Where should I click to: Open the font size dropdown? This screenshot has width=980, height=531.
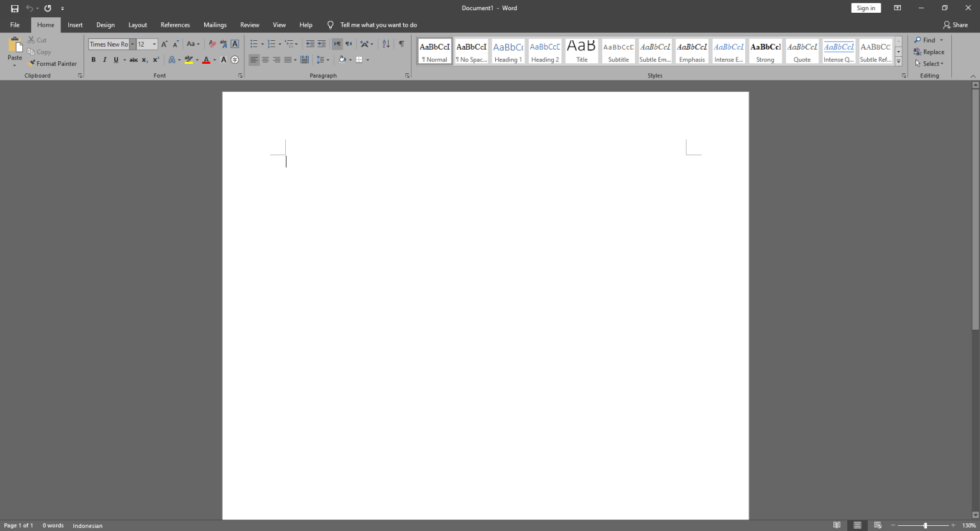tap(154, 44)
